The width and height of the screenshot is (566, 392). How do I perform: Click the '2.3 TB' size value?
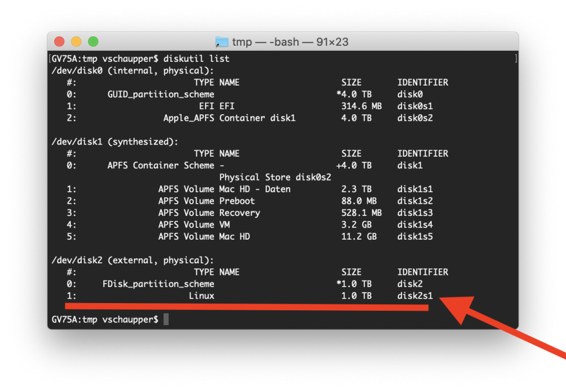pos(357,189)
